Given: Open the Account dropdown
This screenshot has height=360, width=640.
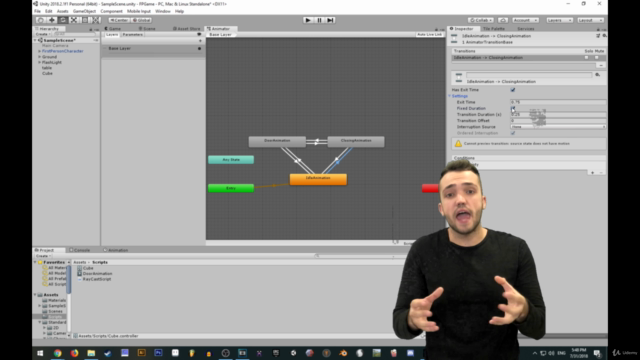Looking at the screenshot, I should 525,20.
